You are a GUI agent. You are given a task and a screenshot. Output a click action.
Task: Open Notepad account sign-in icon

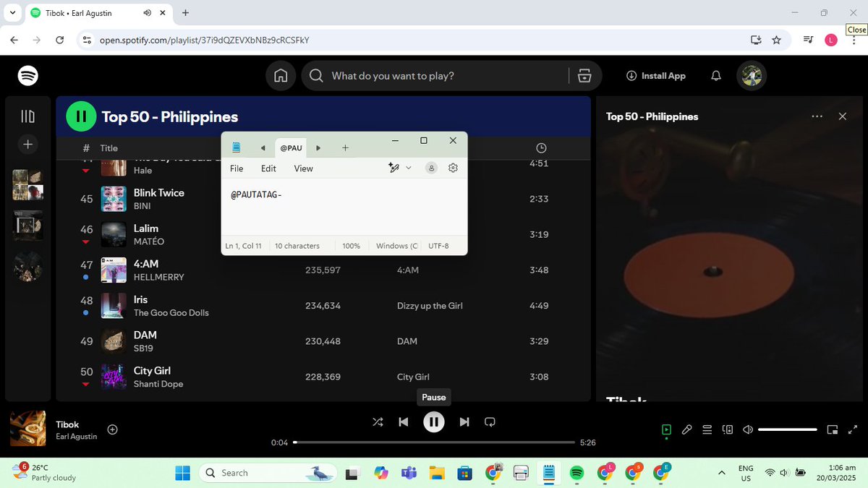431,168
